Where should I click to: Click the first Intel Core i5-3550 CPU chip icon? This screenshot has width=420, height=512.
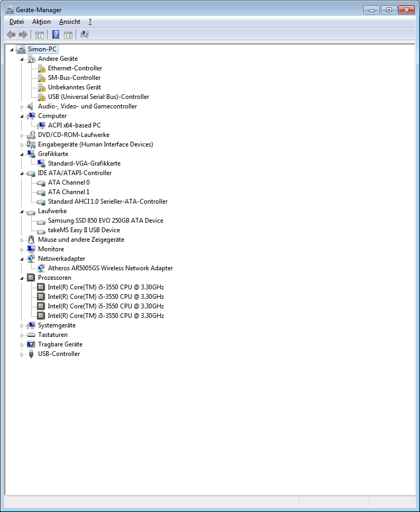click(x=41, y=287)
